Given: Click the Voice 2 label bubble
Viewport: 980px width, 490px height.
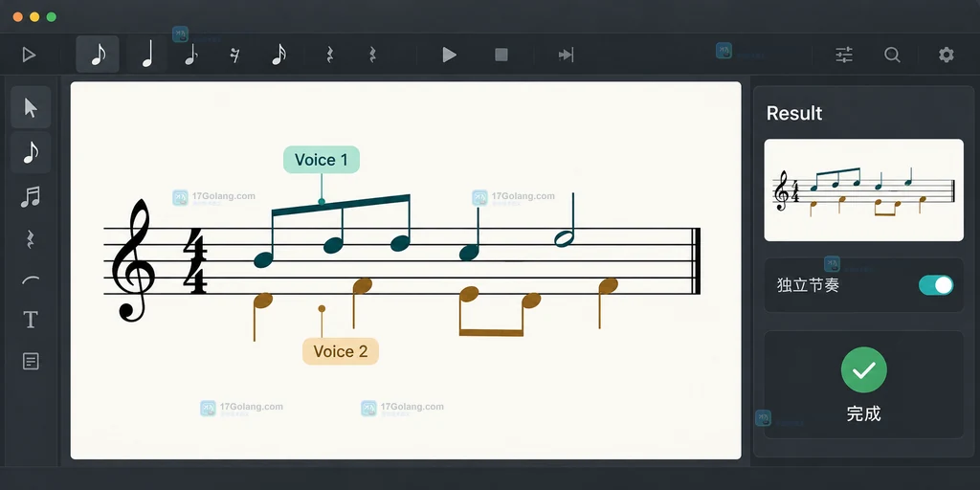Looking at the screenshot, I should [x=341, y=351].
